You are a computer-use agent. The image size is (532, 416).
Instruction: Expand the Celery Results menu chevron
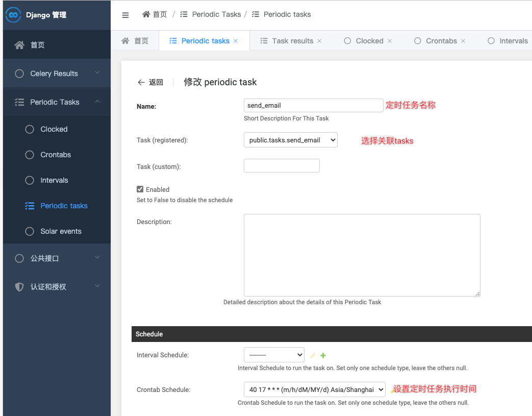97,72
